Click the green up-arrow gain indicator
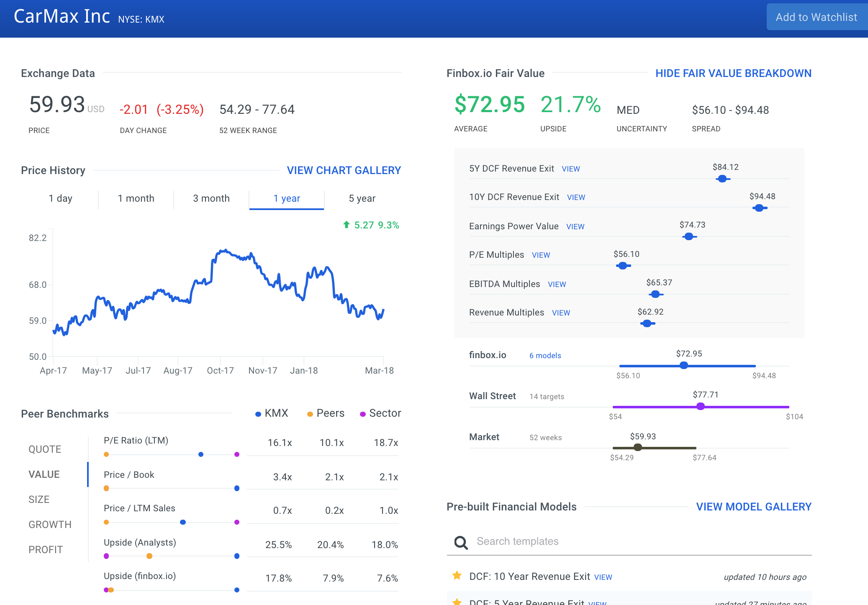 point(347,225)
